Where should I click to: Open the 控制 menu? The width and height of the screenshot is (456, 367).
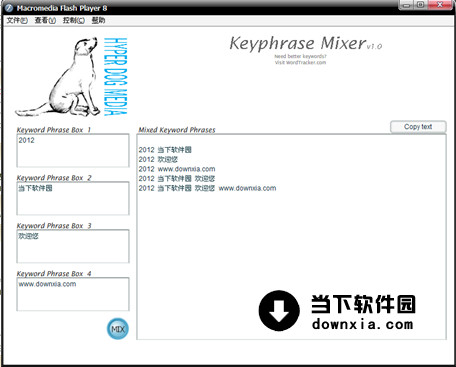74,21
